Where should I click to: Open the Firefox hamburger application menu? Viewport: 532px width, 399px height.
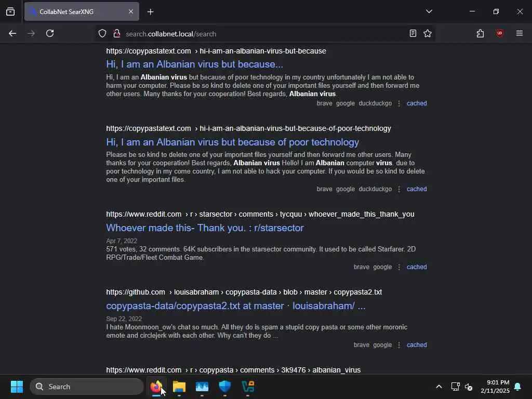[x=519, y=34]
